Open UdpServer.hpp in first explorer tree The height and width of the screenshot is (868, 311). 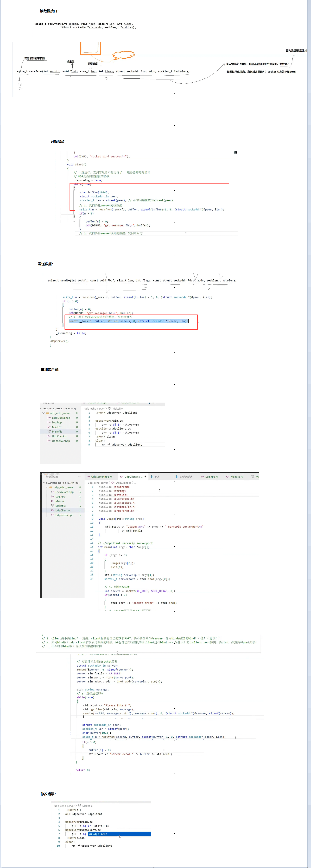click(x=61, y=441)
